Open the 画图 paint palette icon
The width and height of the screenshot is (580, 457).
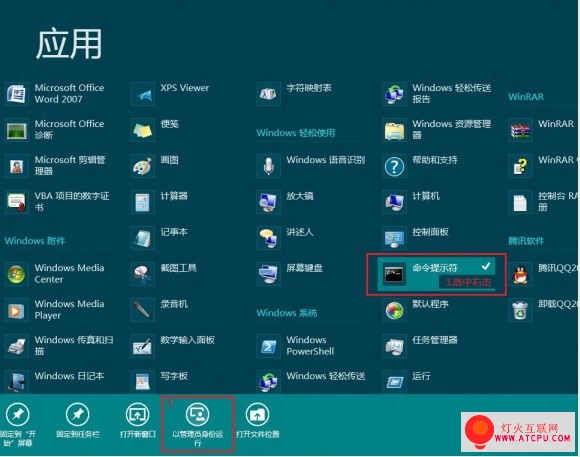142,166
